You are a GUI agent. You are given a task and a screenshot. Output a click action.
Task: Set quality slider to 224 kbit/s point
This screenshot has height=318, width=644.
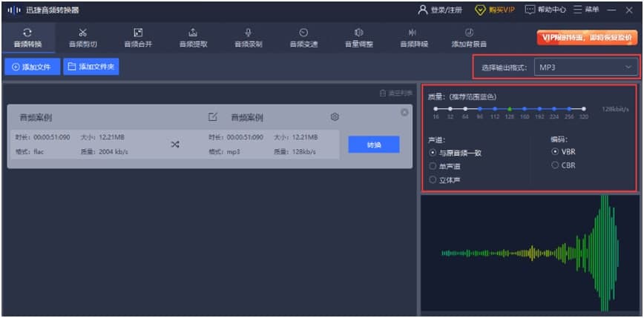554,109
